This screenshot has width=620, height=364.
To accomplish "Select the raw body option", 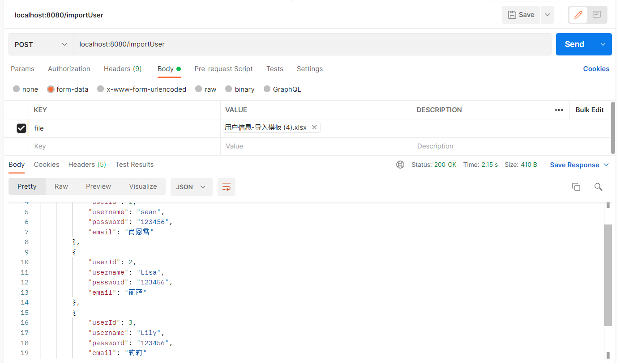I will 199,89.
